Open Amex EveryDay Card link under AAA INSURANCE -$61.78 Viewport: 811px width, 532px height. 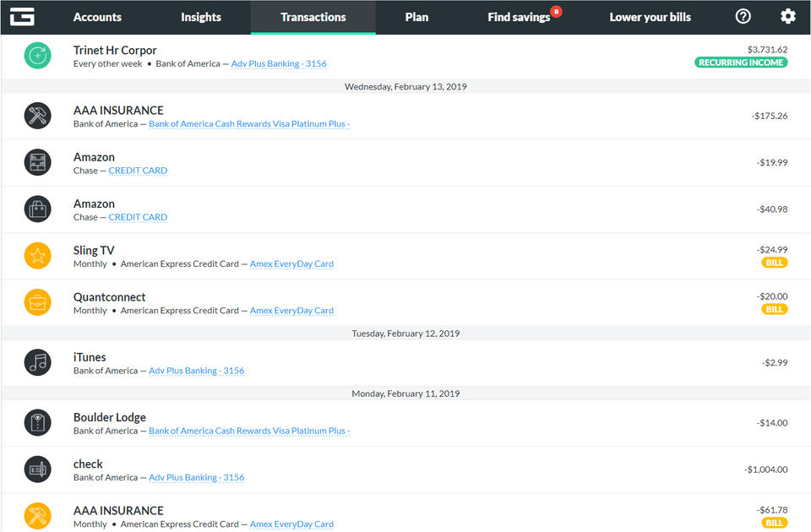click(291, 524)
